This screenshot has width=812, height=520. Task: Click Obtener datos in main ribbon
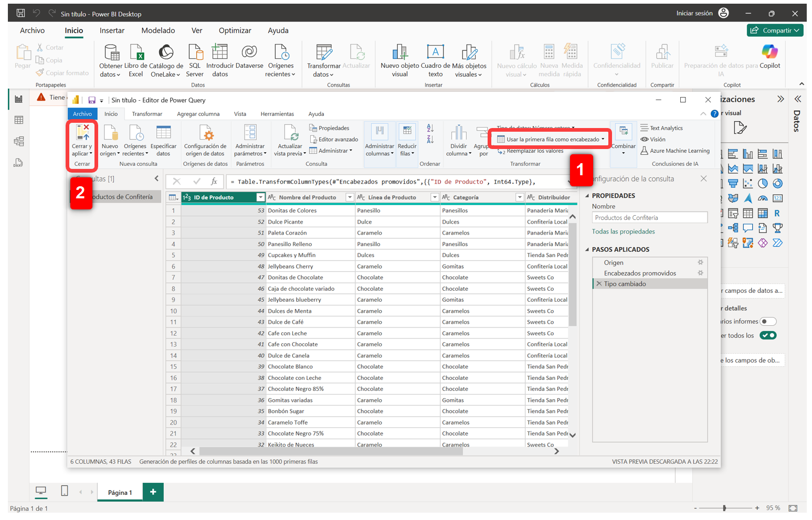pos(111,61)
